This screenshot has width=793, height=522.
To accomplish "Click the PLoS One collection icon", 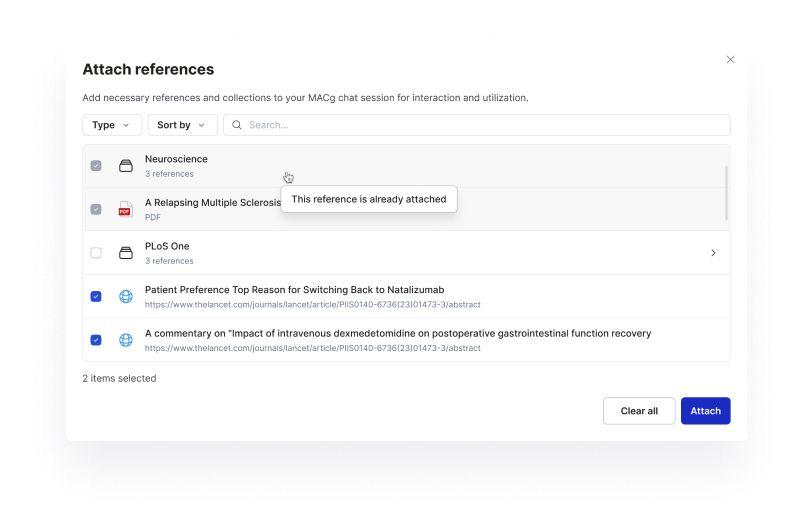I will pyautogui.click(x=126, y=253).
